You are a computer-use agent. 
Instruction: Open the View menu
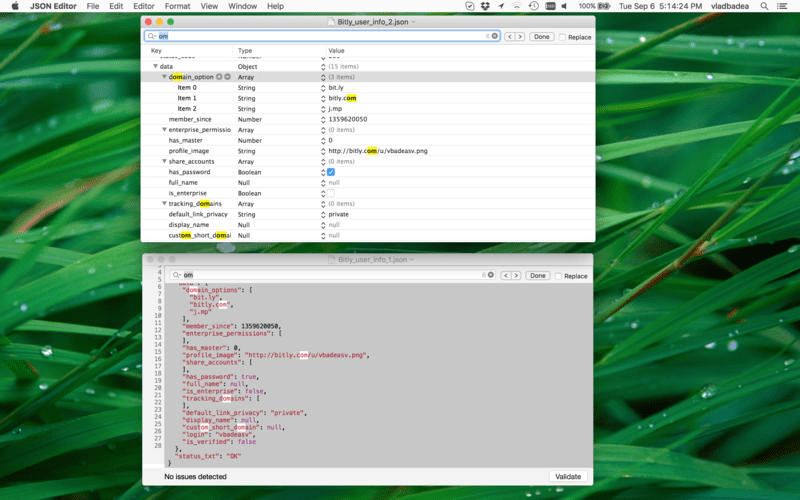click(x=209, y=6)
